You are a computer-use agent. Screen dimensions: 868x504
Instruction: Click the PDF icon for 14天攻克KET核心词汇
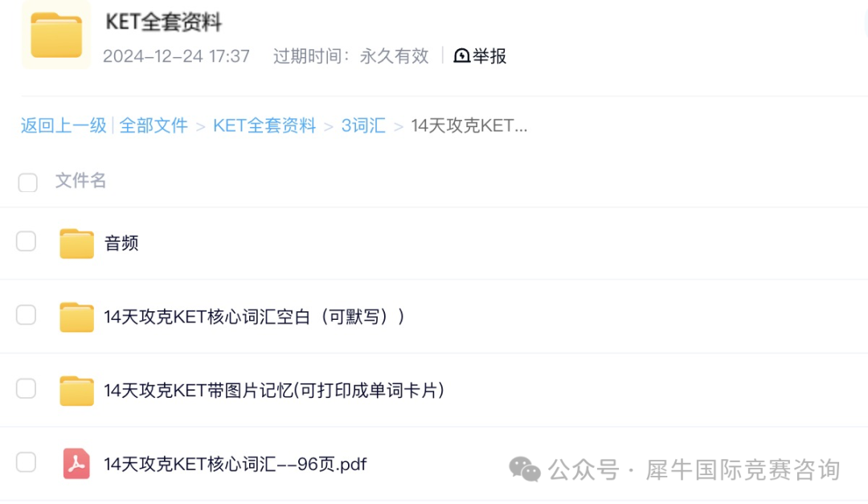tap(76, 464)
